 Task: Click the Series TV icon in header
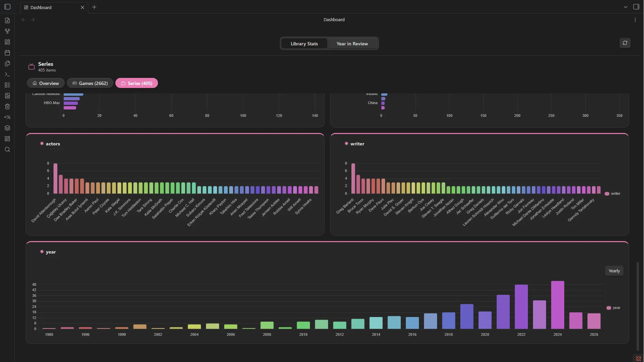point(32,66)
